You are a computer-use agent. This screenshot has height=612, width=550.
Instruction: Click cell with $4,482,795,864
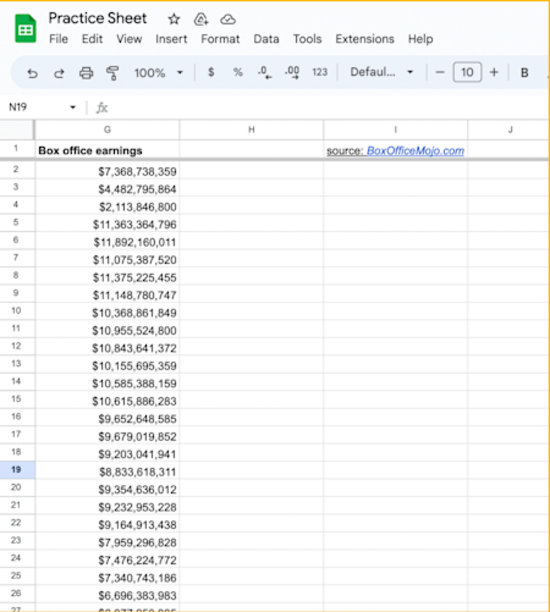[x=107, y=189]
